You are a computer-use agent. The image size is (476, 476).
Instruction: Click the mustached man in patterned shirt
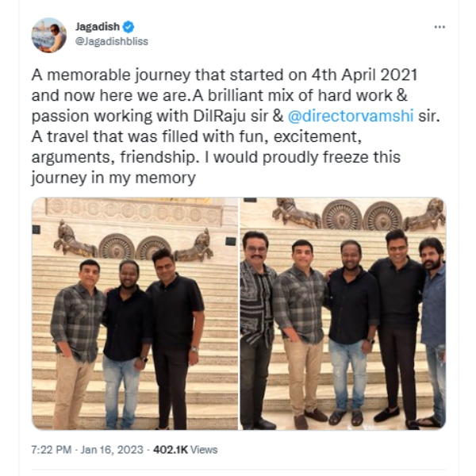coord(256,329)
